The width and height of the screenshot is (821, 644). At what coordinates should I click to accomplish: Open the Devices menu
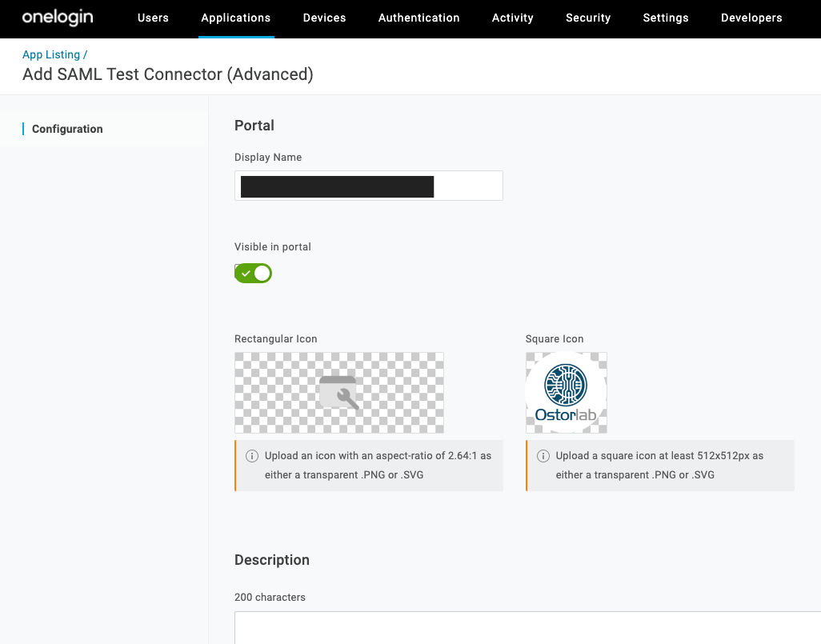pyautogui.click(x=324, y=18)
